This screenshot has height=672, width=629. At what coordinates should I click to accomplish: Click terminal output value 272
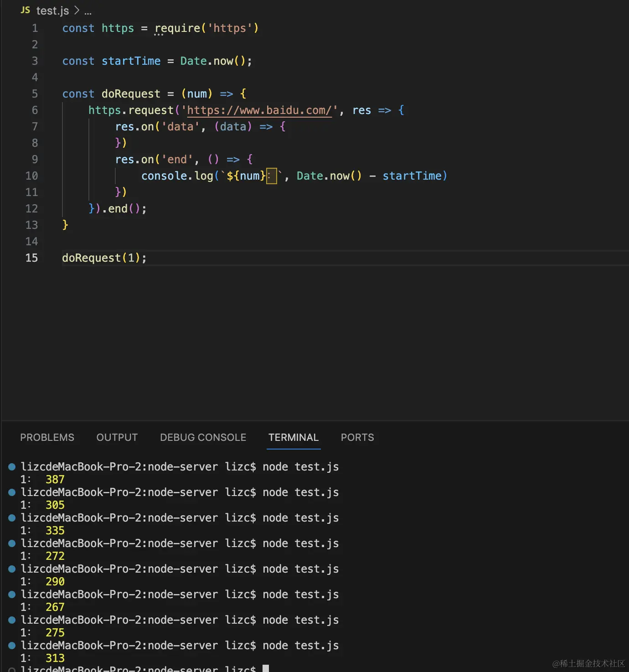(55, 556)
